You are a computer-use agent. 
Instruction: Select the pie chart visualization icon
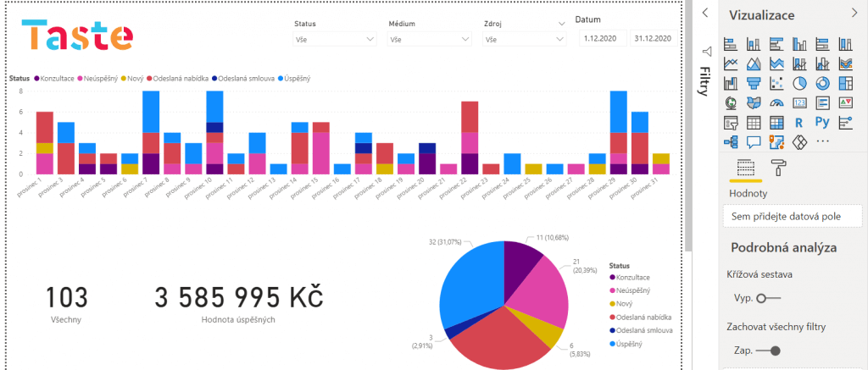tap(798, 83)
